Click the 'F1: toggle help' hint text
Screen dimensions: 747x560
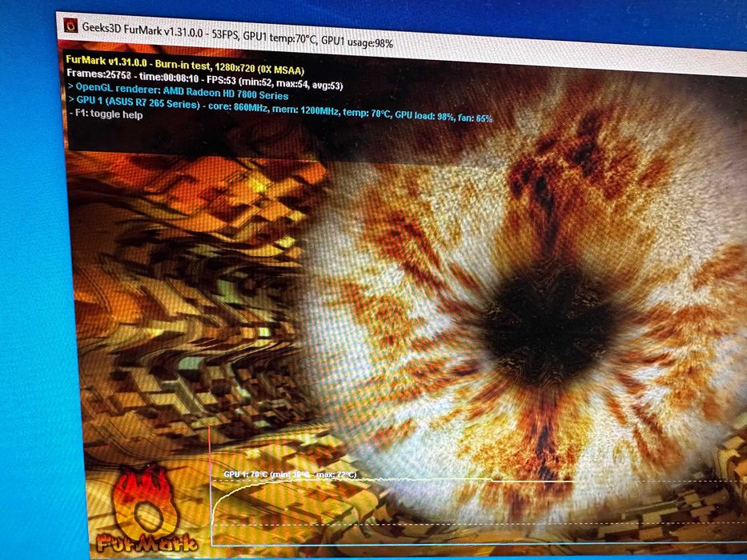tap(106, 114)
